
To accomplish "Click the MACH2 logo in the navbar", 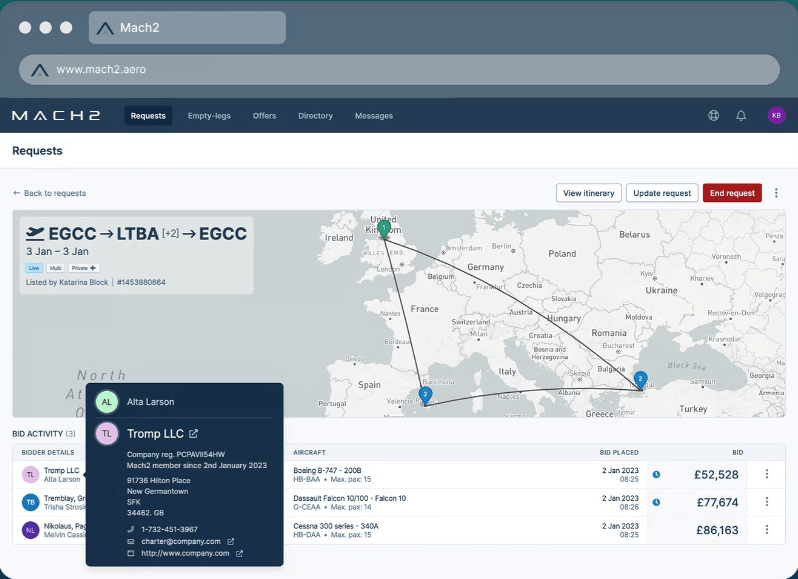I will coord(56,116).
